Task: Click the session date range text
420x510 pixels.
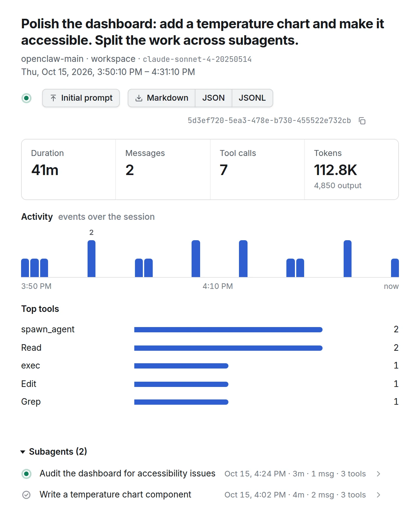Action: click(108, 72)
